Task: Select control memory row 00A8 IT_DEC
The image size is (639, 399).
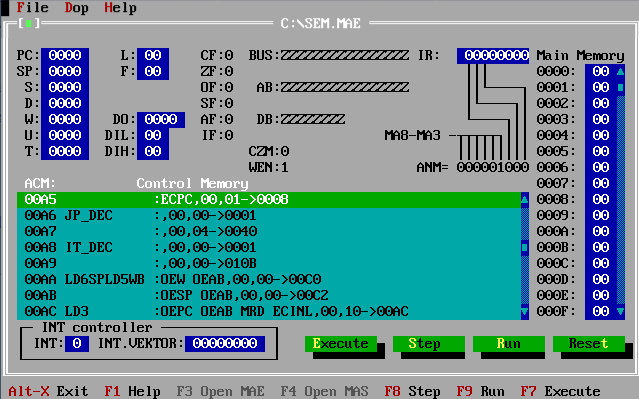Action: coord(269,247)
